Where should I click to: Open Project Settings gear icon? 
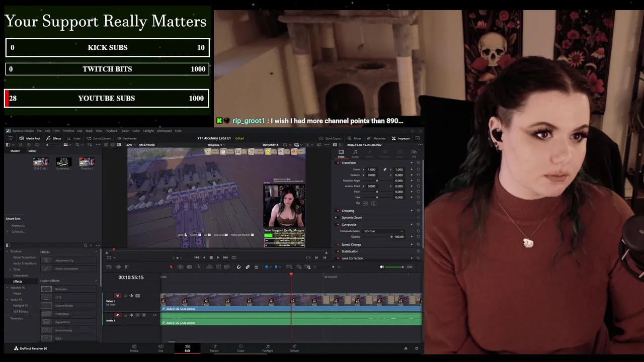pyautogui.click(x=417, y=348)
